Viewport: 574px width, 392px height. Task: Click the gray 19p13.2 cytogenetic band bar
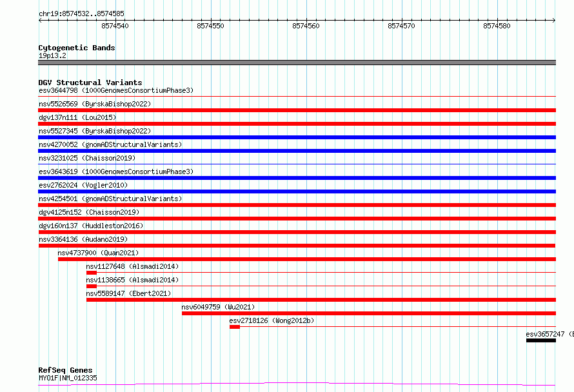(297, 63)
